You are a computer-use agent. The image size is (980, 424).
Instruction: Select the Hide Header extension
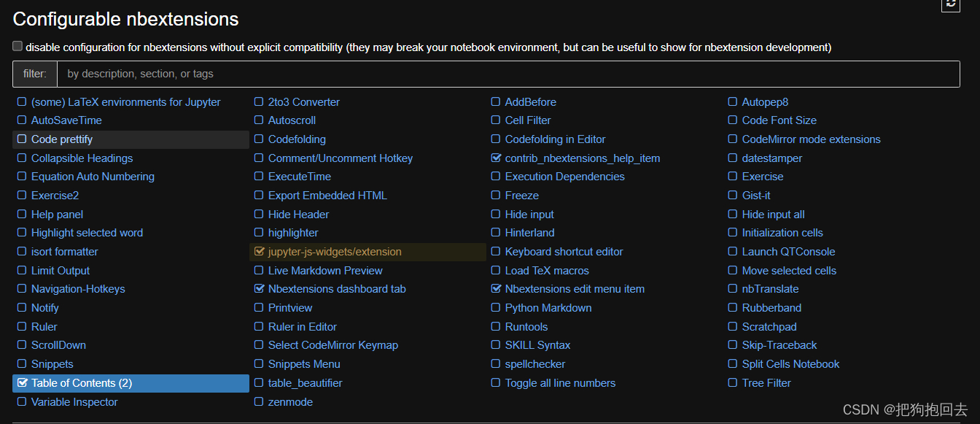298,215
